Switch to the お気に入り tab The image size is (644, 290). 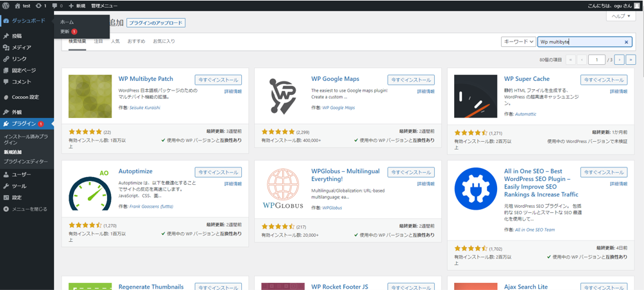164,42
